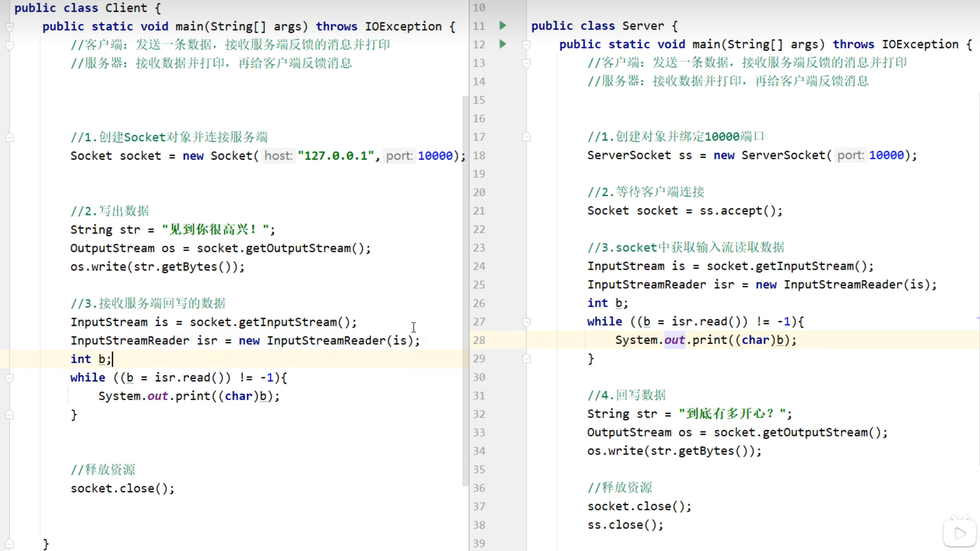The width and height of the screenshot is (980, 551).
Task: Run Server main method from the gutter
Action: [x=502, y=44]
